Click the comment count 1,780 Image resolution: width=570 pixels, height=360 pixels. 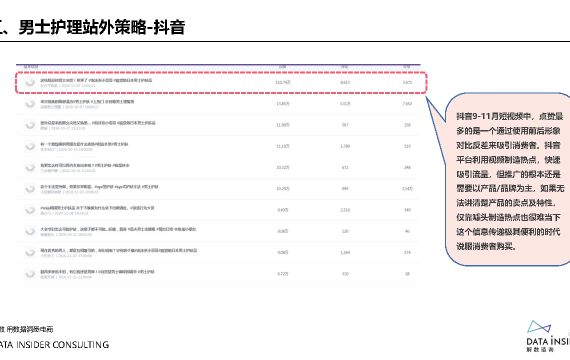(345, 146)
